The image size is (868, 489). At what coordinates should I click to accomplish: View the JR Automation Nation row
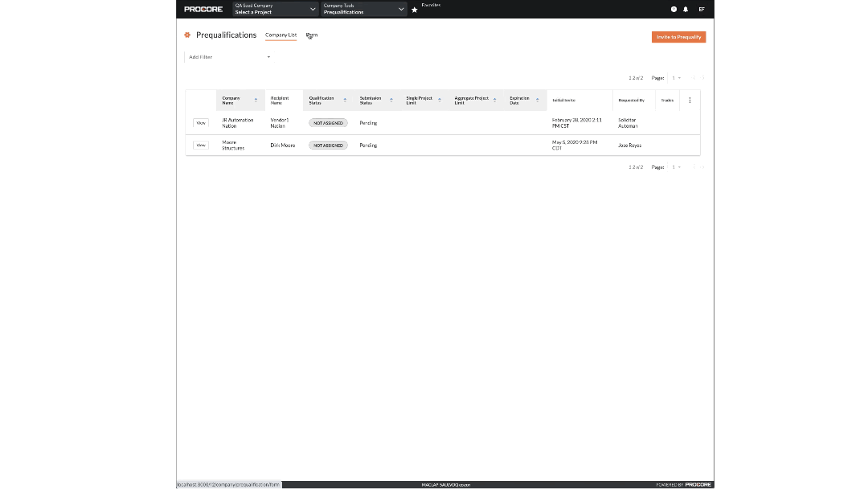coord(201,123)
